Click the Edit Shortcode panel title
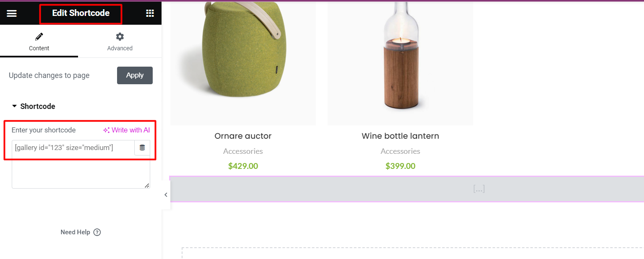Image resolution: width=644 pixels, height=259 pixels. (x=81, y=13)
